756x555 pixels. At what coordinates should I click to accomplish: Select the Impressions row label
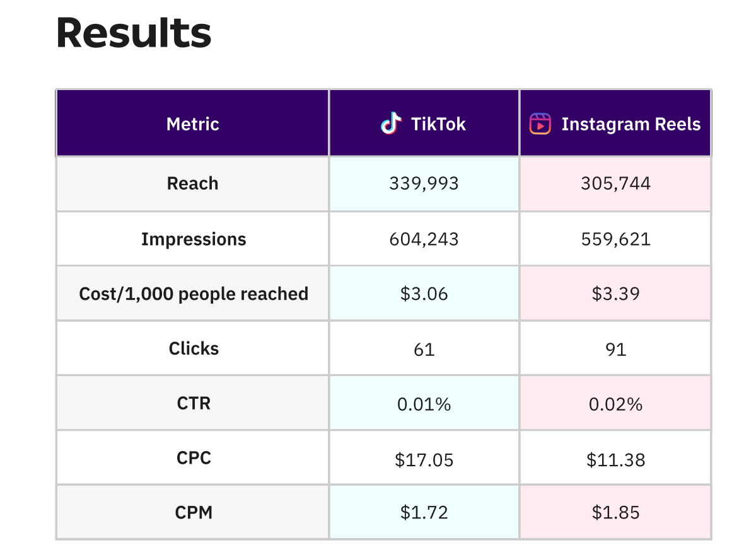click(x=194, y=239)
